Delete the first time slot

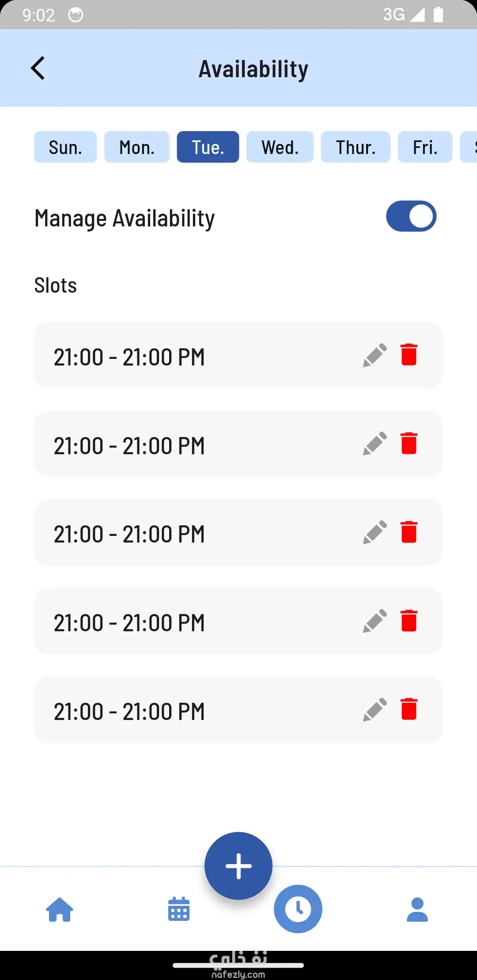point(409,355)
